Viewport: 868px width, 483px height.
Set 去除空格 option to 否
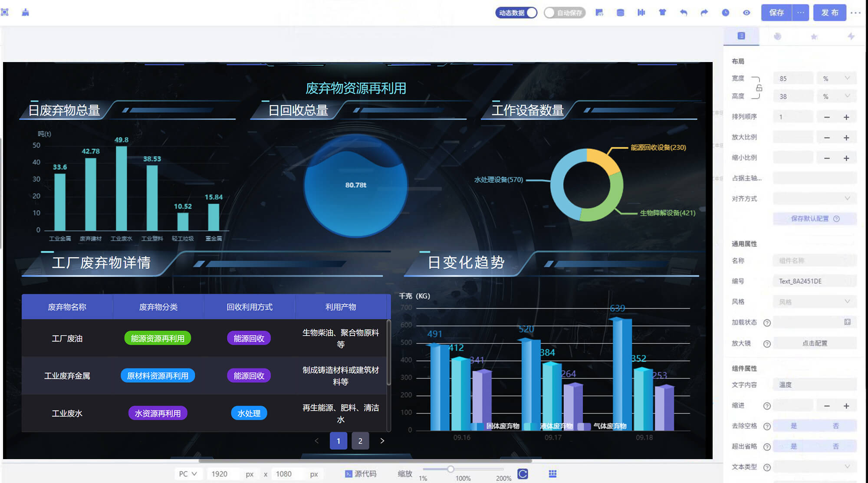pos(836,426)
